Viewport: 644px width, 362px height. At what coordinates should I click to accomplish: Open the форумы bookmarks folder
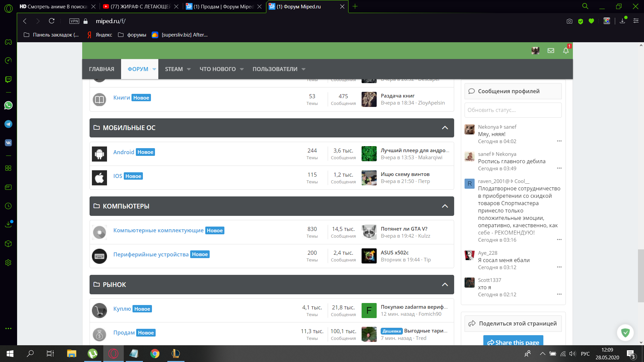point(132,35)
